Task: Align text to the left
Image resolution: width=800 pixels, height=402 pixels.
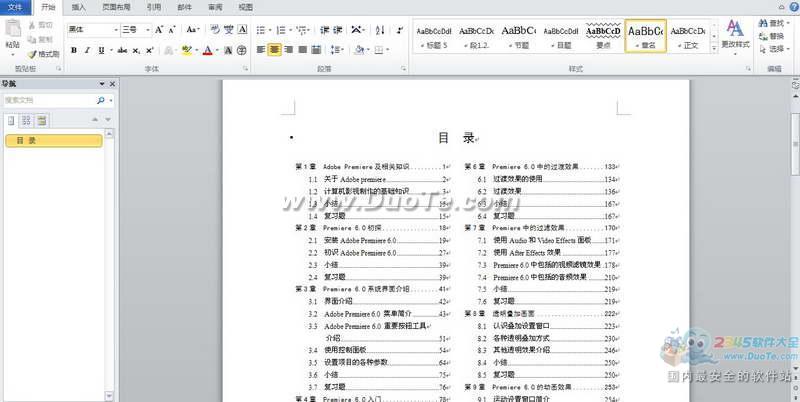Action: pyautogui.click(x=261, y=50)
